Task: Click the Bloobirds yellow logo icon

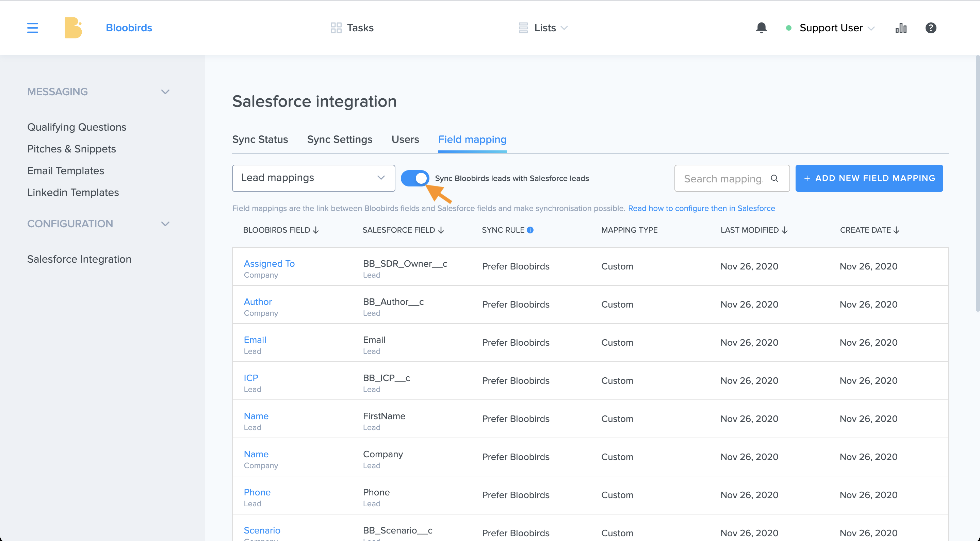Action: click(x=73, y=28)
